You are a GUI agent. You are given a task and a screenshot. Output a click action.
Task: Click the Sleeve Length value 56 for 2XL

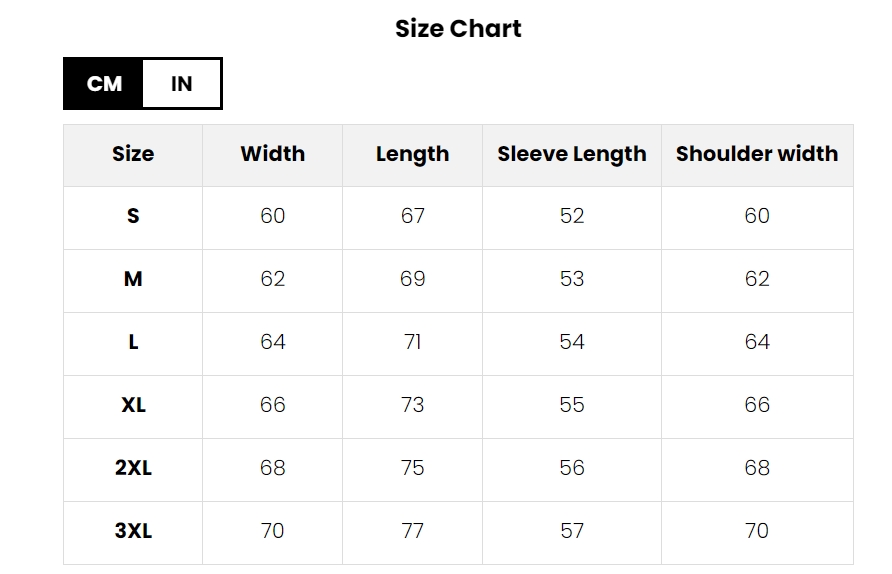(571, 468)
